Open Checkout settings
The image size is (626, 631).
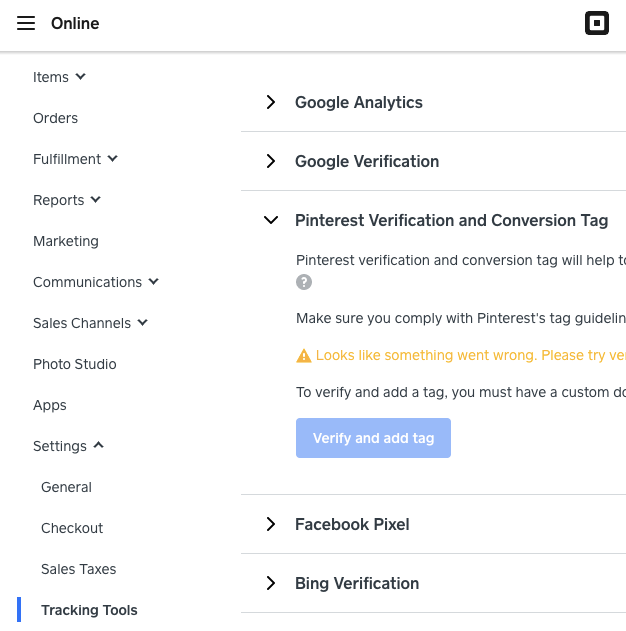click(72, 528)
